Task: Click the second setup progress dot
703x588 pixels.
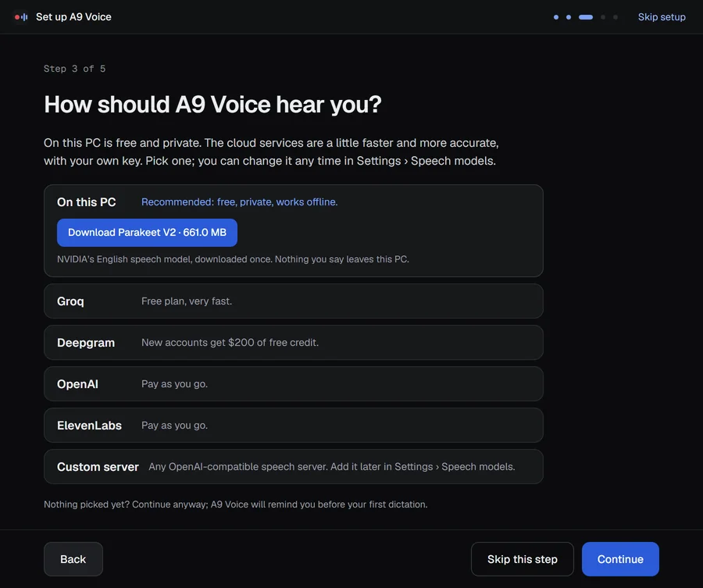Action: click(x=569, y=17)
